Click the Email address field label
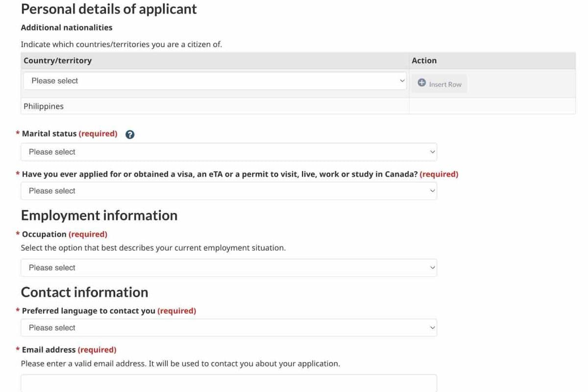 point(49,350)
